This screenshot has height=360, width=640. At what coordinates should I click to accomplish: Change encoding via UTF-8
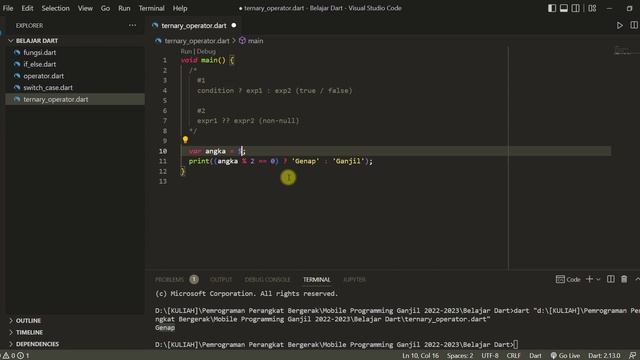[490, 356]
